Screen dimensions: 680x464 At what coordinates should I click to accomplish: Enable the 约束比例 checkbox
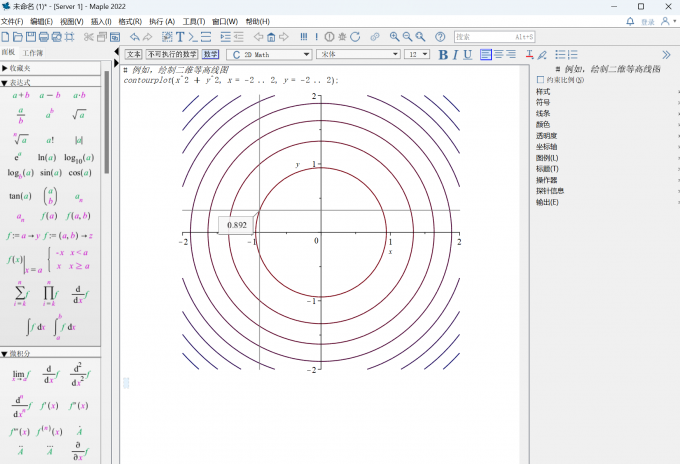540,79
